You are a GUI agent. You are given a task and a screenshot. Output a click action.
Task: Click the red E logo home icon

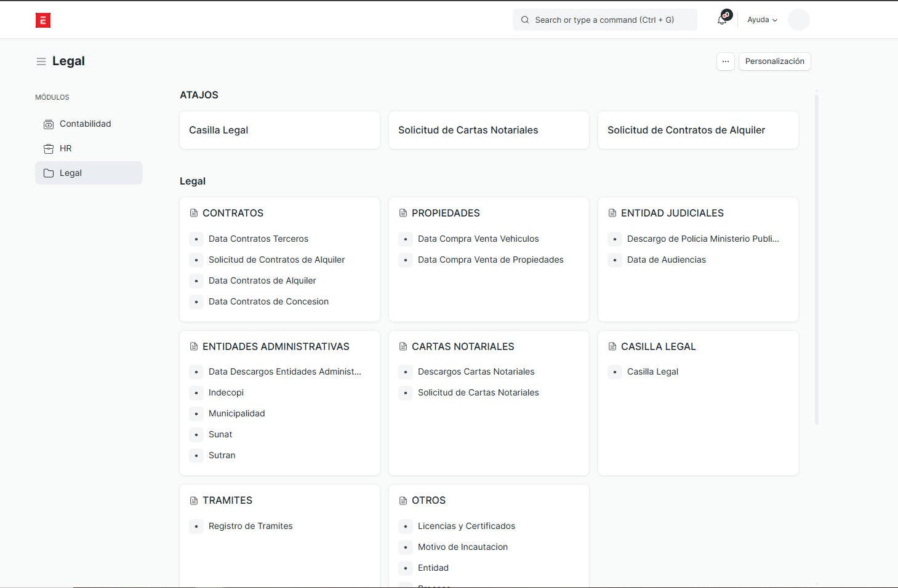[43, 20]
